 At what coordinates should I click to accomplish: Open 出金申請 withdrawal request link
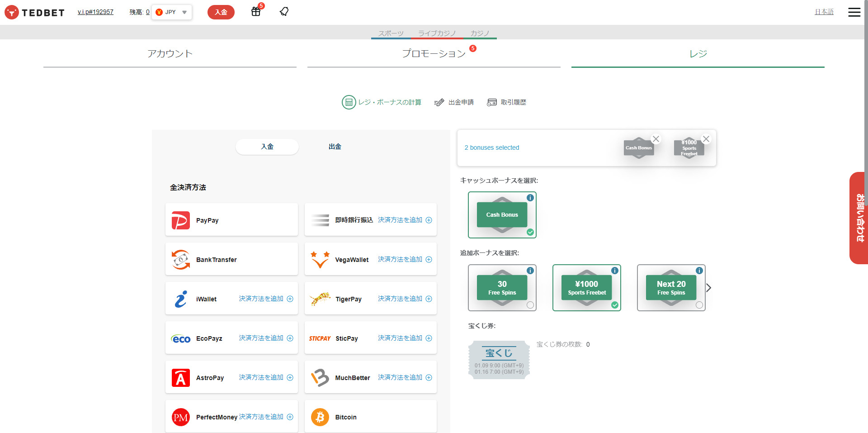[x=461, y=103]
